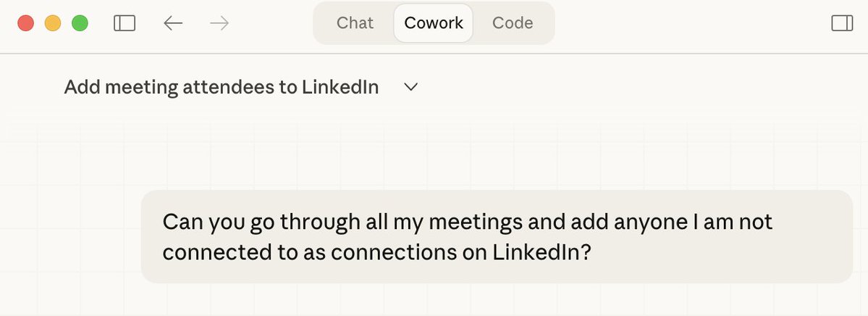Close the window with the red button
Screen dimensions: 868x316
[x=26, y=23]
